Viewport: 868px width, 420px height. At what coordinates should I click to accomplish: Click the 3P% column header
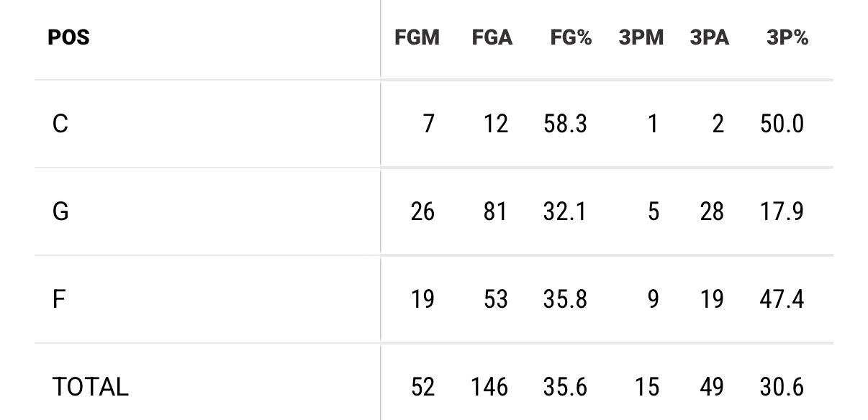(x=787, y=38)
